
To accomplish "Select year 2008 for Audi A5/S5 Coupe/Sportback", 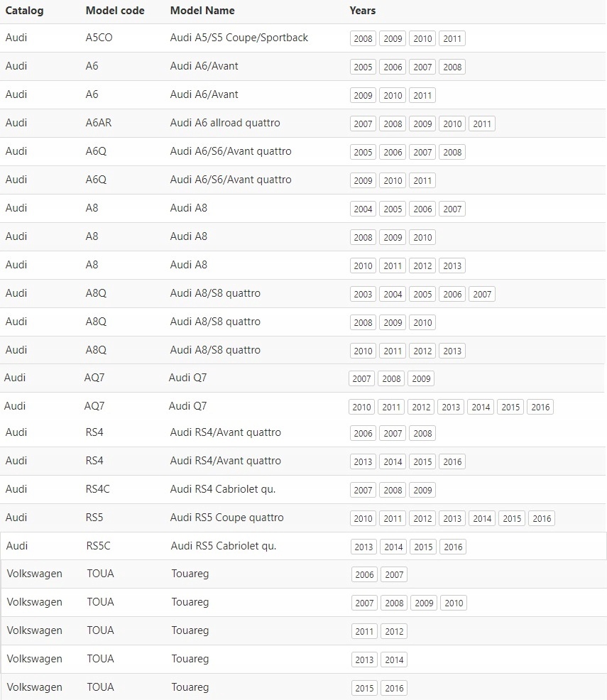I will coord(363,38).
